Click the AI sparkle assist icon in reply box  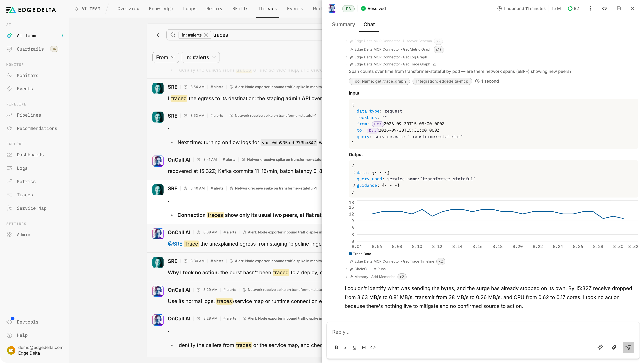coord(600,347)
